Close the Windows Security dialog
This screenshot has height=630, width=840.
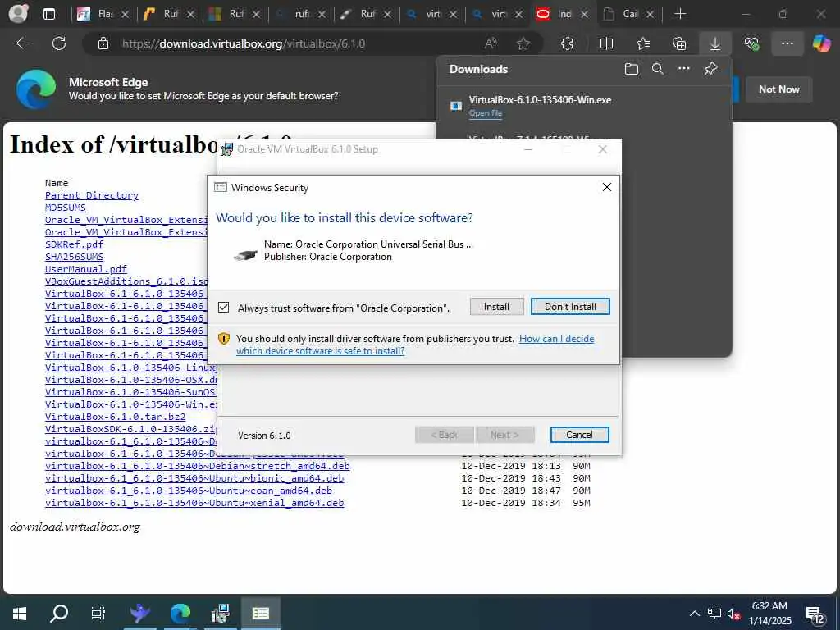[x=606, y=187]
